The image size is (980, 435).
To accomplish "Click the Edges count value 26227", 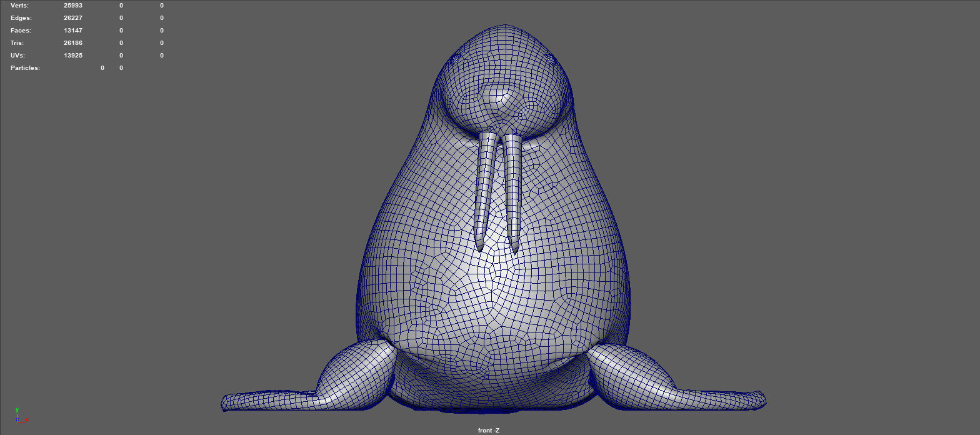I will [72, 17].
